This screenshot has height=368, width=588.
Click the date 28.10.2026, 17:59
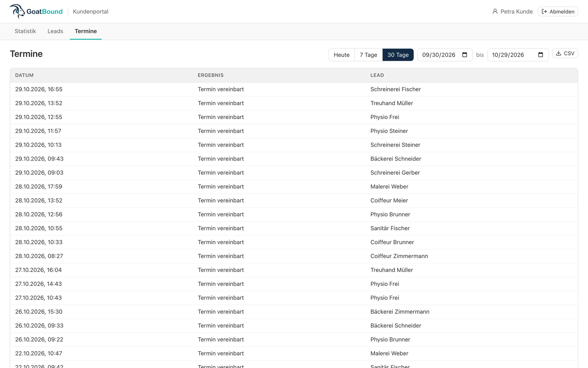39,186
